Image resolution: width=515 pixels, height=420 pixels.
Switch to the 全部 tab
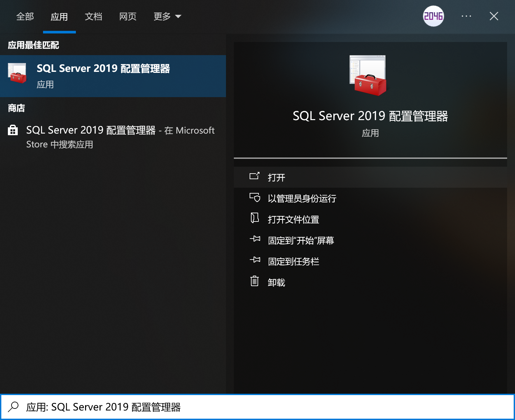click(25, 16)
